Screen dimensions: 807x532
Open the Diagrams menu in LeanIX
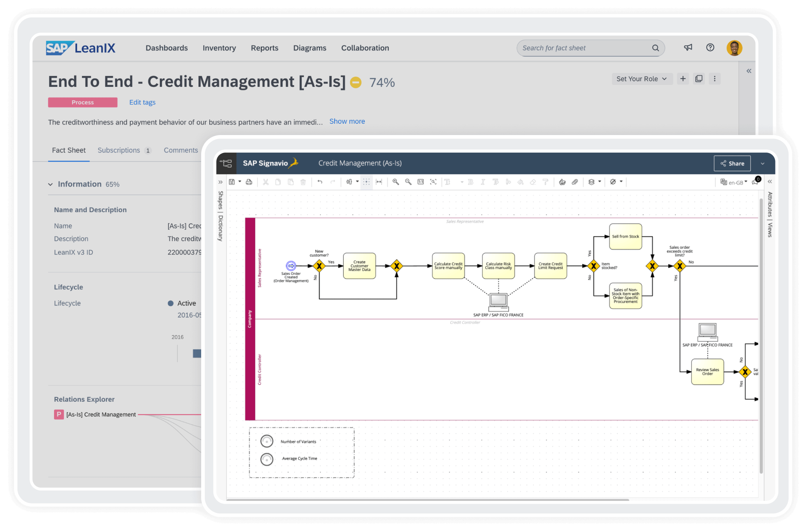309,48
